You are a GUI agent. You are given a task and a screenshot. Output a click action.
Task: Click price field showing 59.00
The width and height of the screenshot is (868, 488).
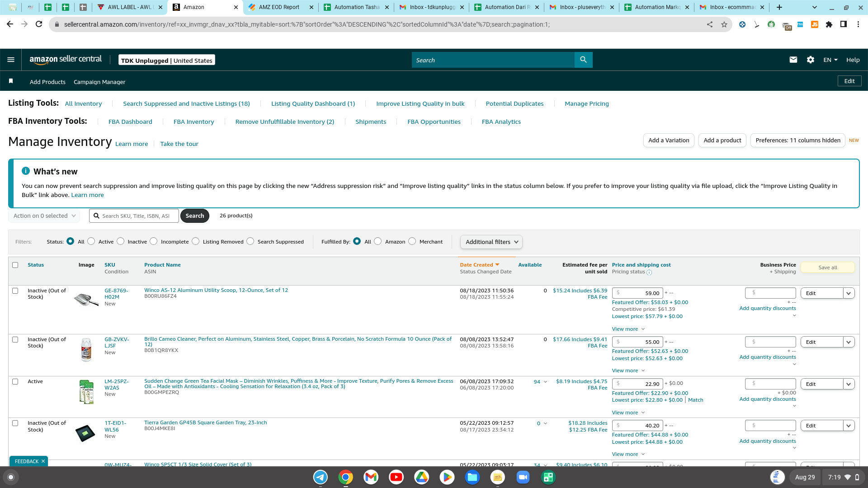637,293
